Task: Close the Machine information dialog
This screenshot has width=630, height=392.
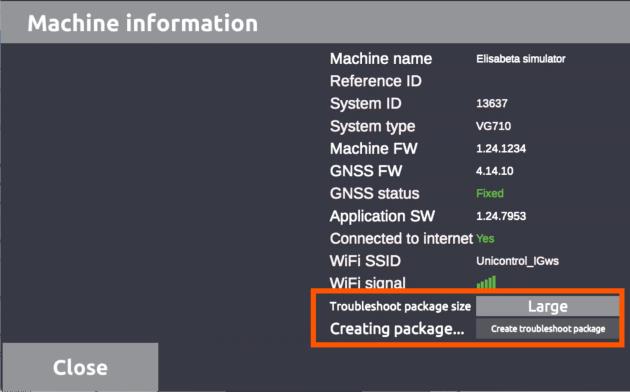Action: tap(80, 367)
